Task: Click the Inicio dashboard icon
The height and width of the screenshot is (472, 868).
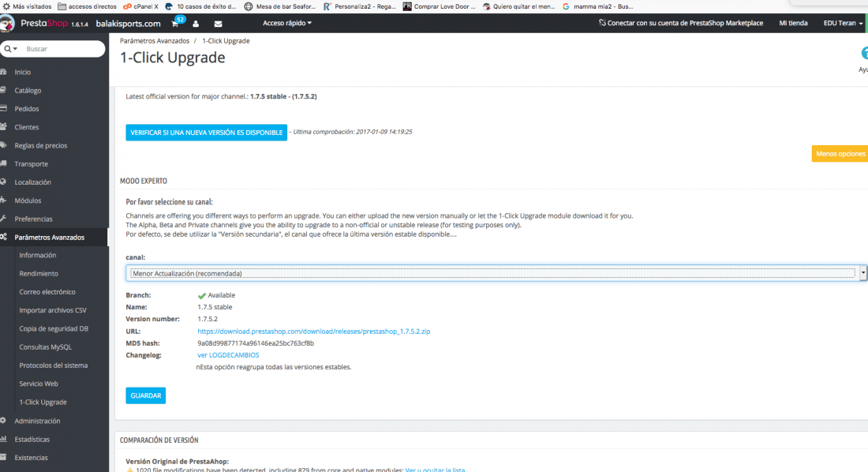Action: [3, 72]
